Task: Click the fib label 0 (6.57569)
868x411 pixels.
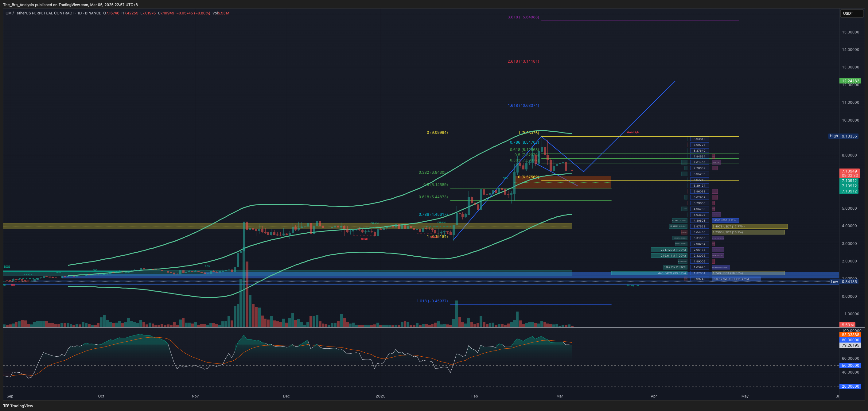Action: point(528,177)
